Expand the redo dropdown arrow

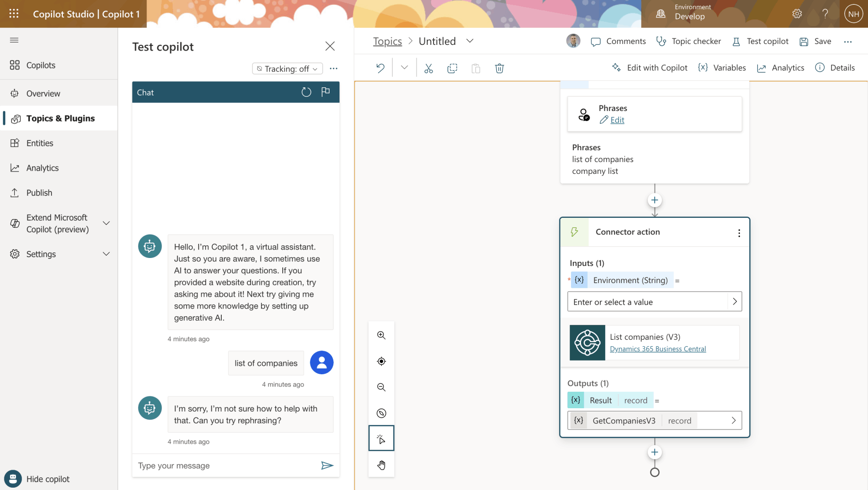[x=404, y=68]
